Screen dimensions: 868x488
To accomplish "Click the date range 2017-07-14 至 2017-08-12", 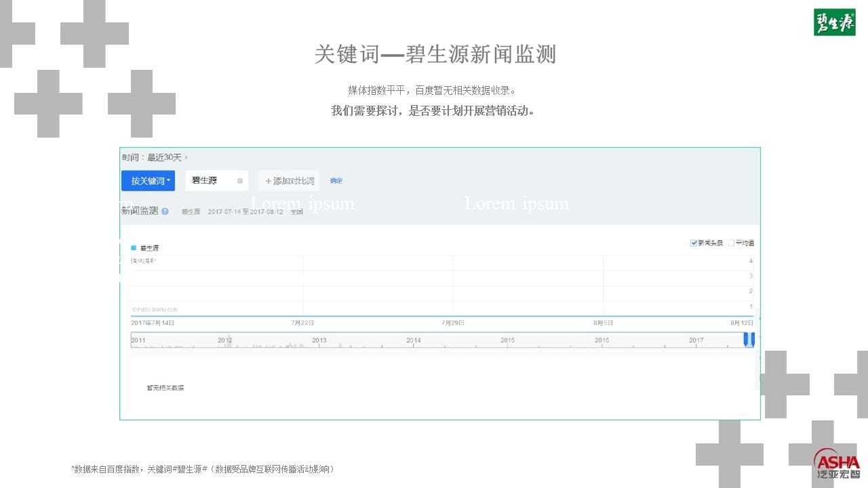I will 245,212.
